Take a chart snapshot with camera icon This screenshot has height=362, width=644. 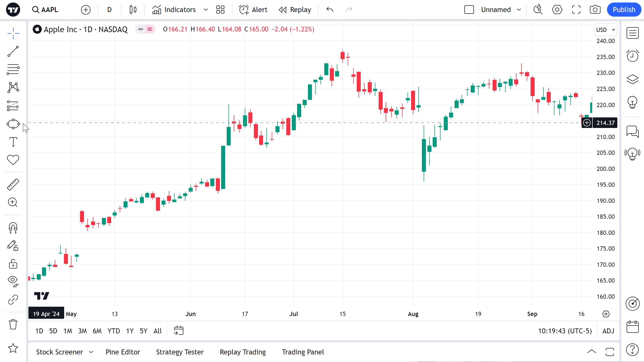[x=595, y=10]
